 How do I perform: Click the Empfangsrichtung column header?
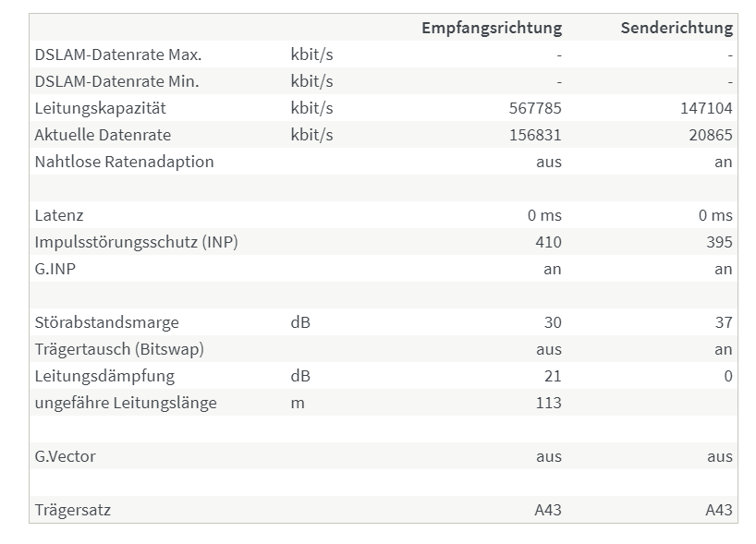[x=492, y=28]
